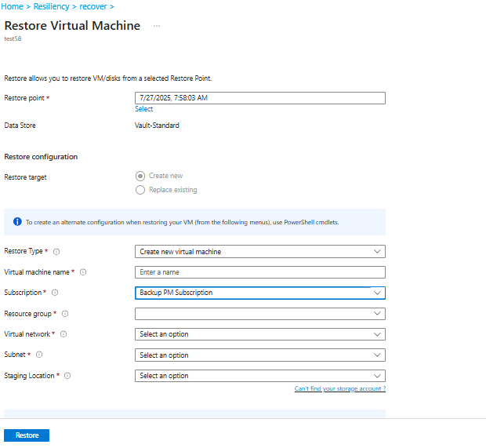Open the ellipsis menu beside Restore Virtual Machine
The height and width of the screenshot is (448, 486).
[157, 26]
